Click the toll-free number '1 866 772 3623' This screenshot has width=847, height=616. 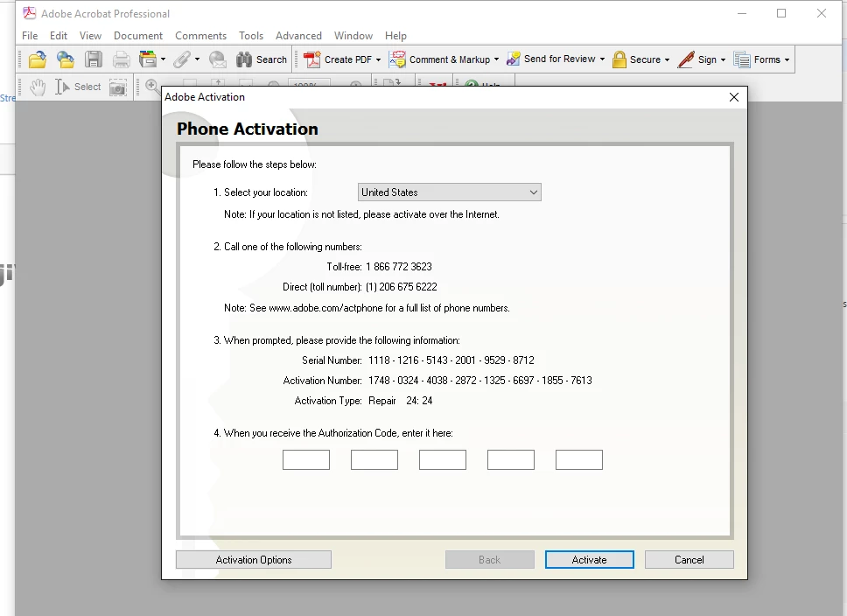pos(399,267)
